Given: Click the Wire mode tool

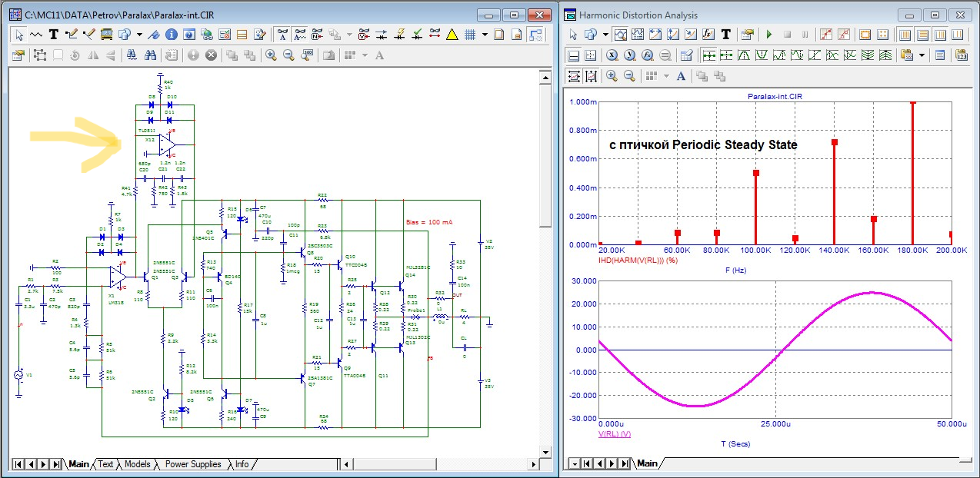Looking at the screenshot, I should click(x=72, y=35).
